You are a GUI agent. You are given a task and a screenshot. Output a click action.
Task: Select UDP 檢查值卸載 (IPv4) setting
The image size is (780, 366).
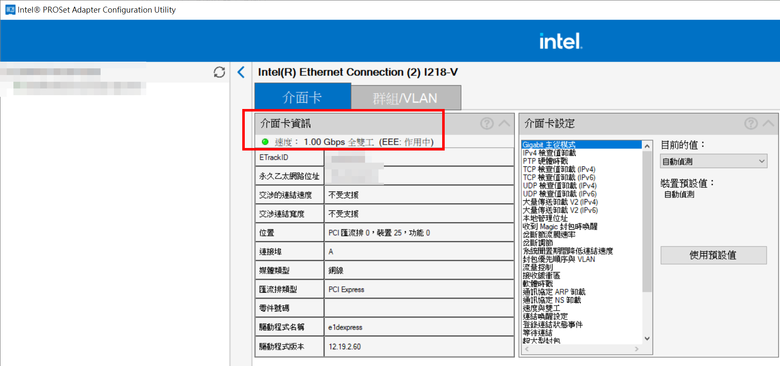coord(559,185)
